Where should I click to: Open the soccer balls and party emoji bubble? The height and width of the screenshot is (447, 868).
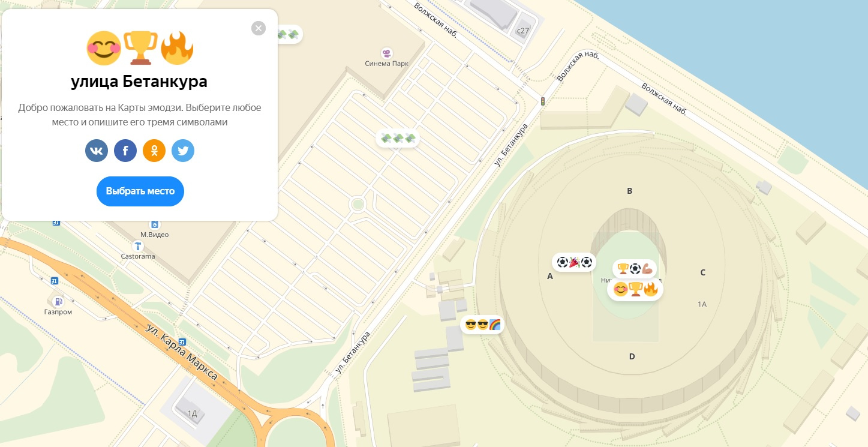[x=574, y=262]
